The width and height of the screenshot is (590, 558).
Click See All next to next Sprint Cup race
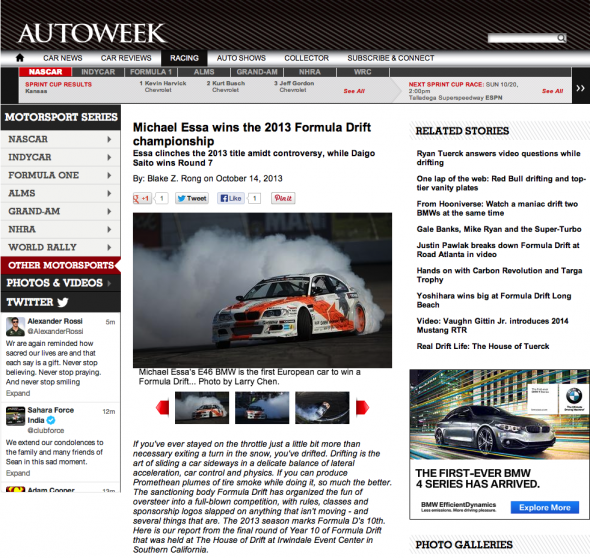552,91
